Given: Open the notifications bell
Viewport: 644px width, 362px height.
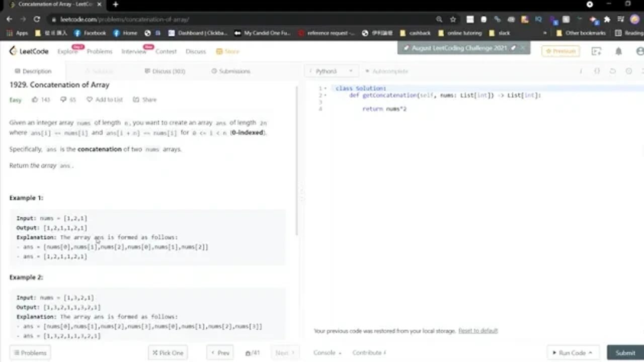Looking at the screenshot, I should 618,51.
